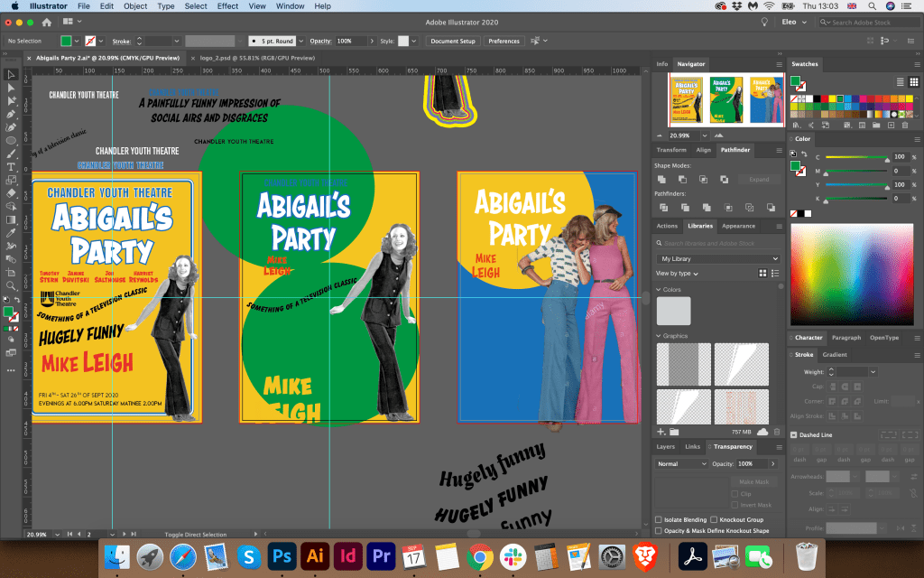Open the My Library dropdown
Screen dimensions: 924x578
717,259
